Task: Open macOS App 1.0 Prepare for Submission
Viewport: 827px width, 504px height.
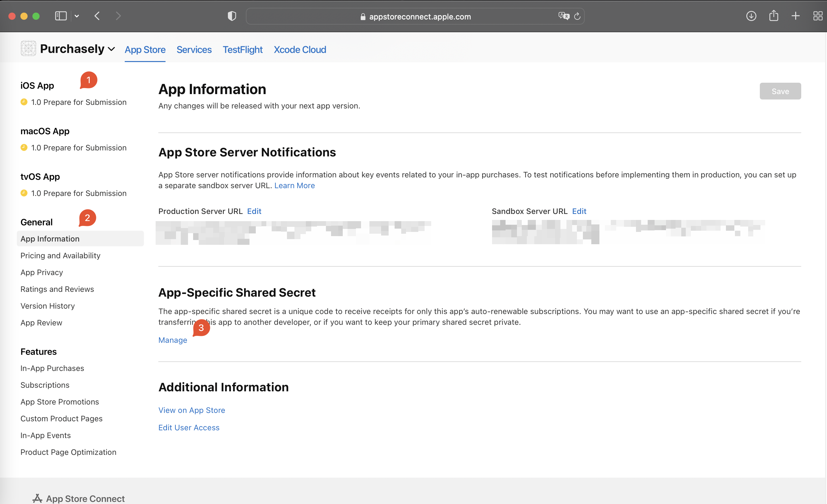Action: tap(79, 148)
